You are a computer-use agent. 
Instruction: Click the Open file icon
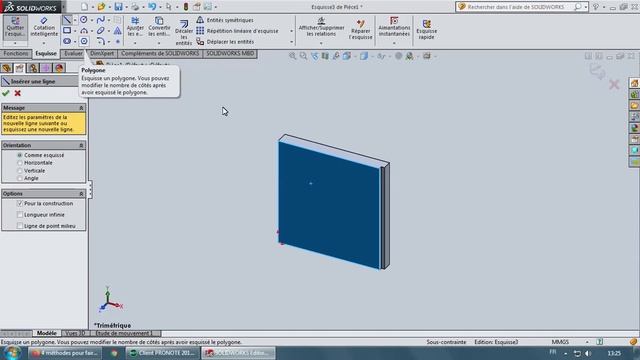(101, 7)
